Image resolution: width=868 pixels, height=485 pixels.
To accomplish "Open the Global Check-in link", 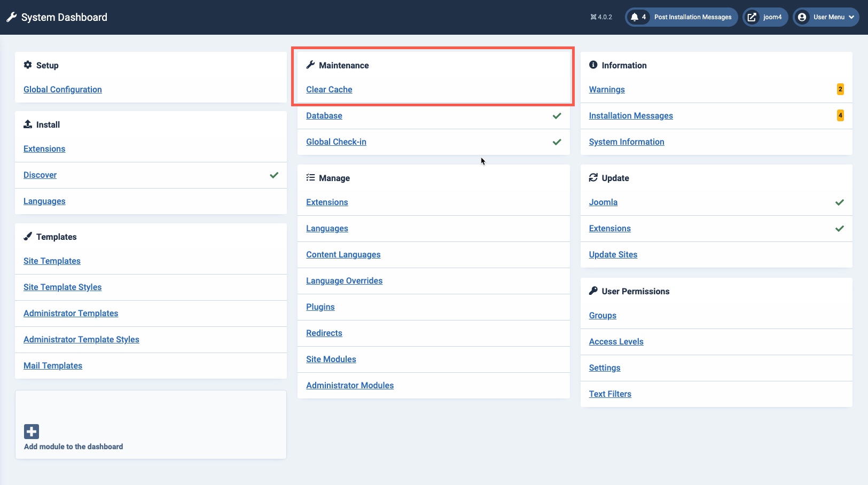I will click(x=336, y=142).
